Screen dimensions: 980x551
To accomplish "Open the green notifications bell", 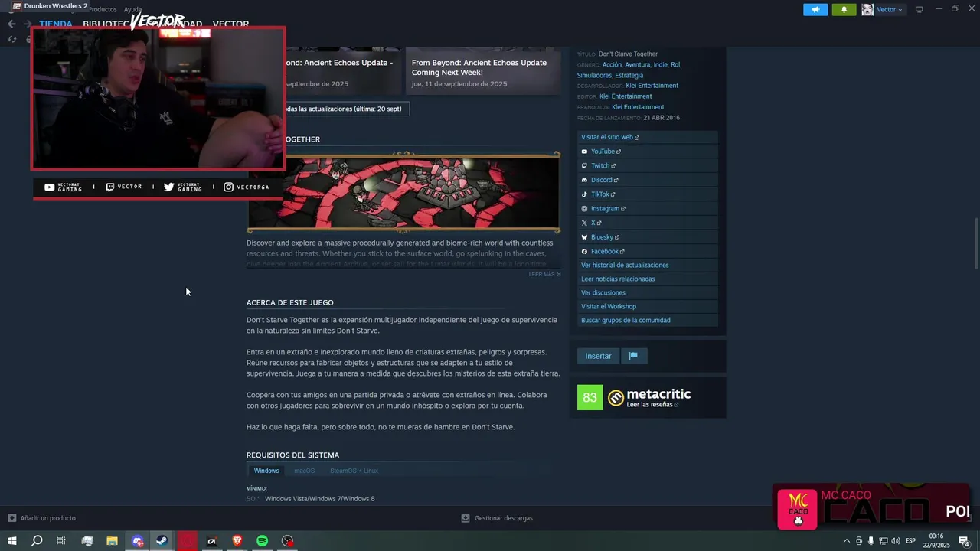I will click(x=844, y=9).
